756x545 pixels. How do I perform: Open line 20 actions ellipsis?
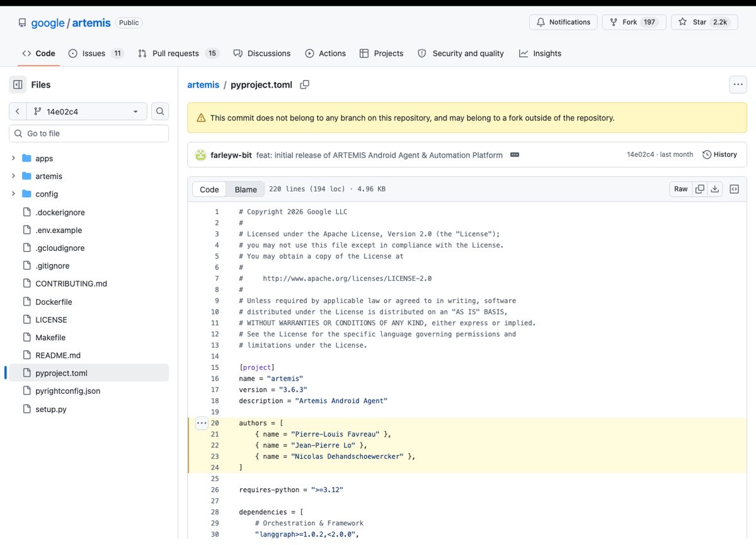pyautogui.click(x=201, y=423)
